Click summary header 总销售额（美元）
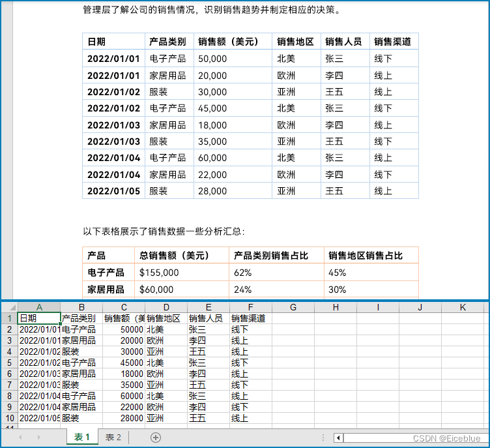490x448 pixels. coord(175,256)
